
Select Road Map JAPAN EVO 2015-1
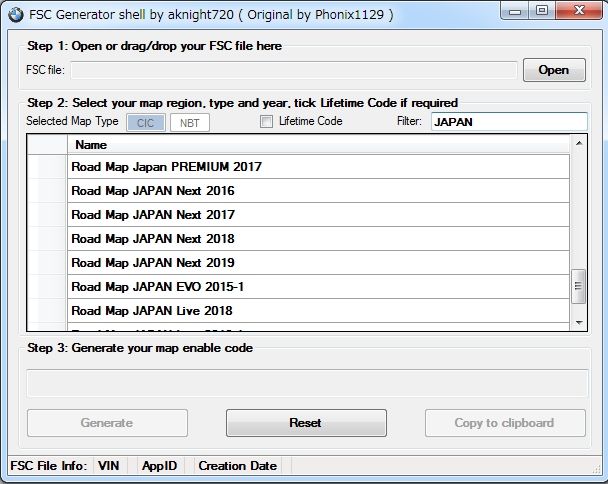tap(318, 287)
